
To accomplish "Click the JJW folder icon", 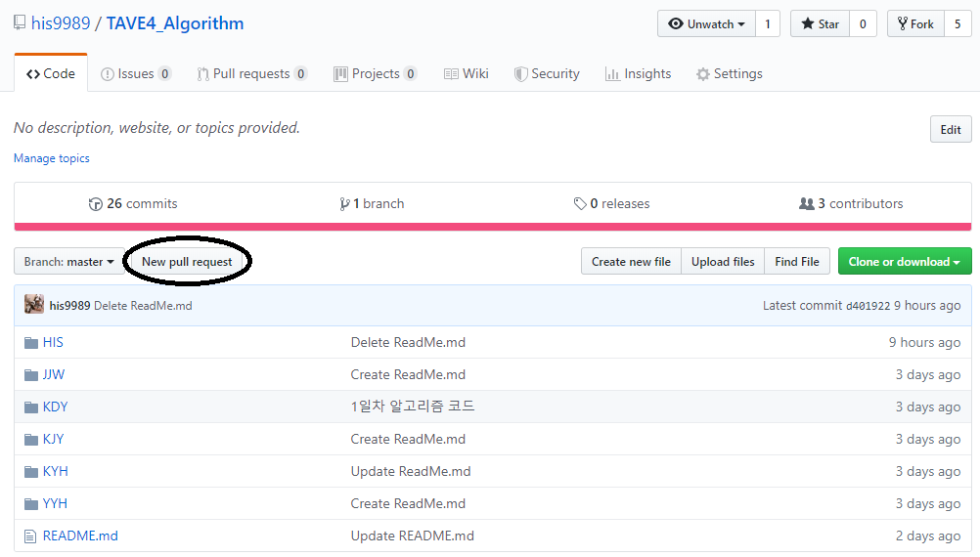I will click(31, 374).
